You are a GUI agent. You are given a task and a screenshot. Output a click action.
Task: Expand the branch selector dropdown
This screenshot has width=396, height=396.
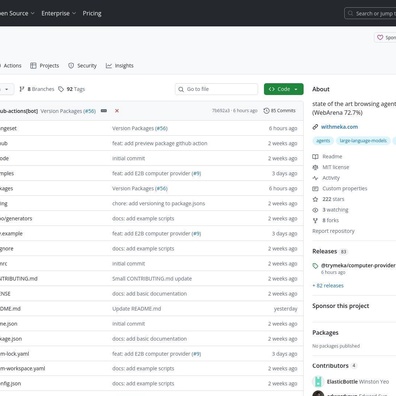click(7, 89)
